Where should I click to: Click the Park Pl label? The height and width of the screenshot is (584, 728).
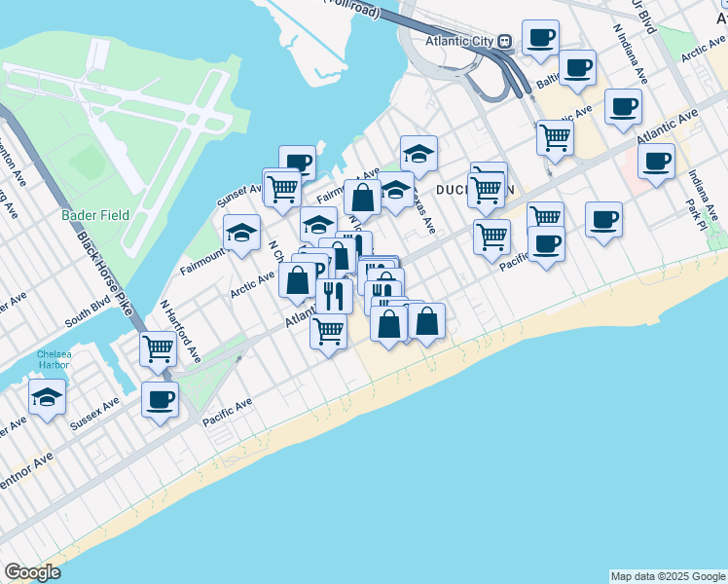697,215
